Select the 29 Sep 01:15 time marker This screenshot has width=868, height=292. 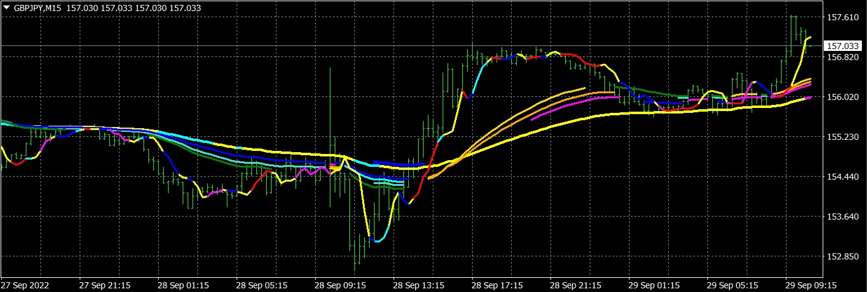point(653,285)
